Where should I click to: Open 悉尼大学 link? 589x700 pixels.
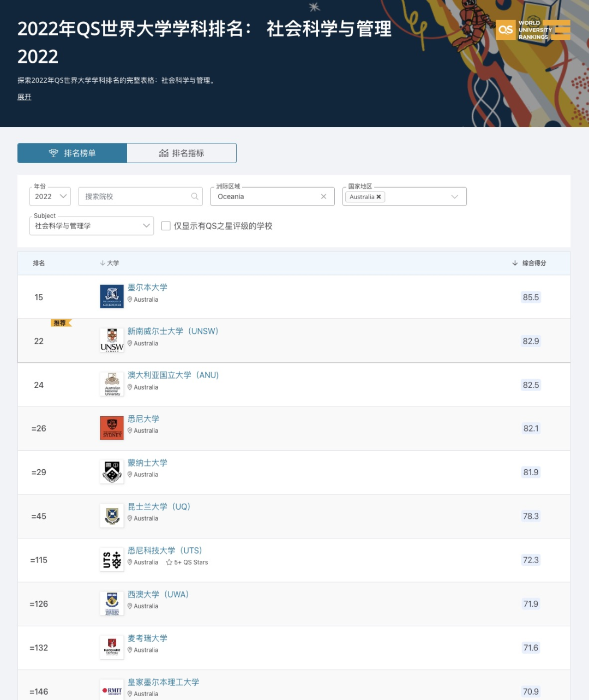coord(143,419)
